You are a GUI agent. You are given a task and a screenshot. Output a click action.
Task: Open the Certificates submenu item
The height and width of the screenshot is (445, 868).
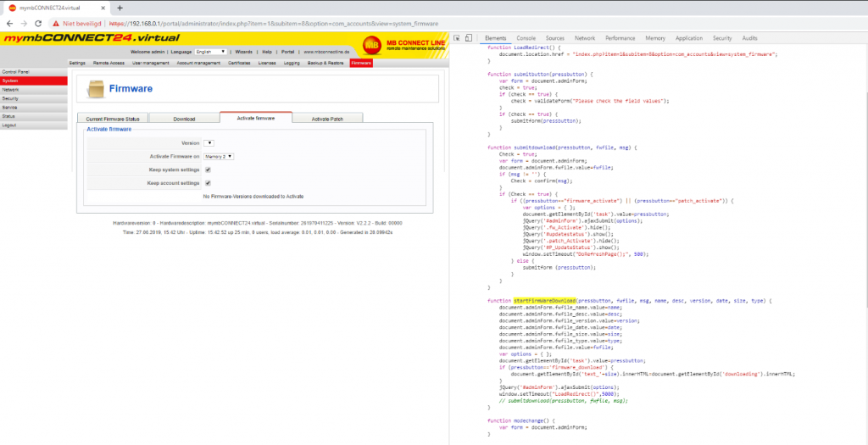240,63
